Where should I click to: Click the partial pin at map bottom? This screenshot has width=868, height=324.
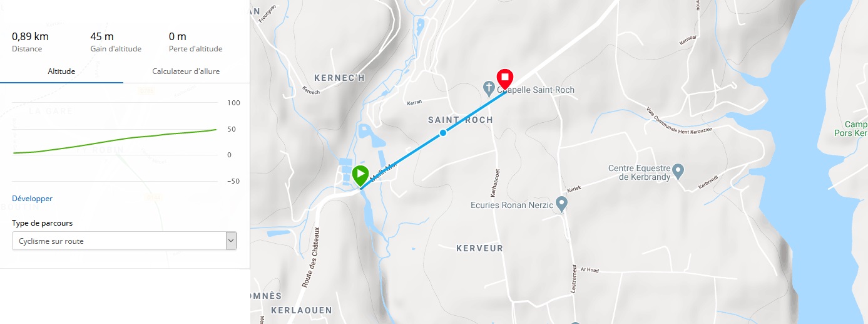575,321
